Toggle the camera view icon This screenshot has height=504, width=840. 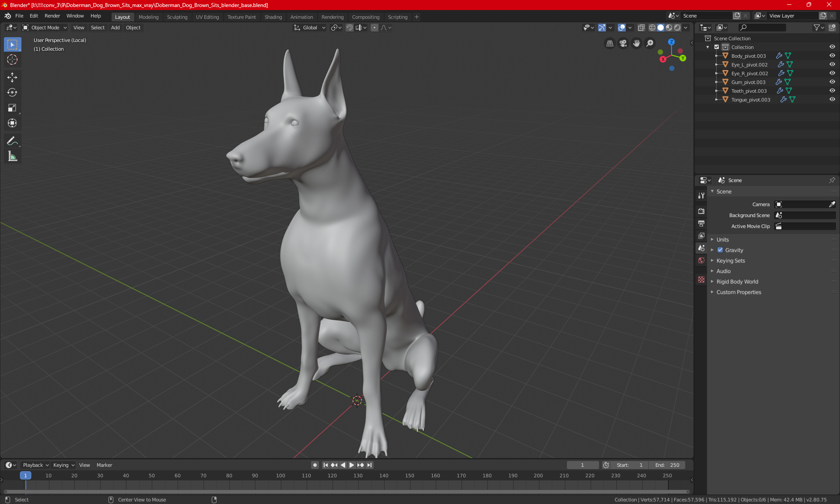[x=623, y=43]
